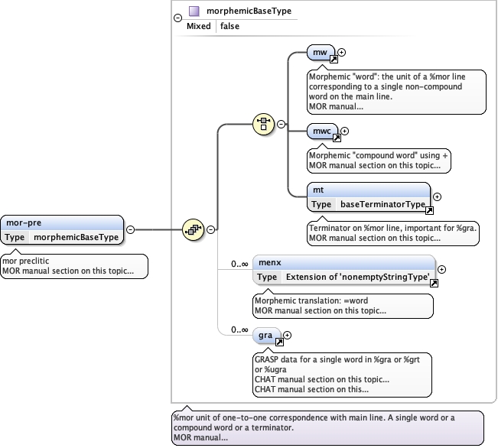The height and width of the screenshot is (448, 498).
Task: Expand the menx element
Action: [441, 269]
